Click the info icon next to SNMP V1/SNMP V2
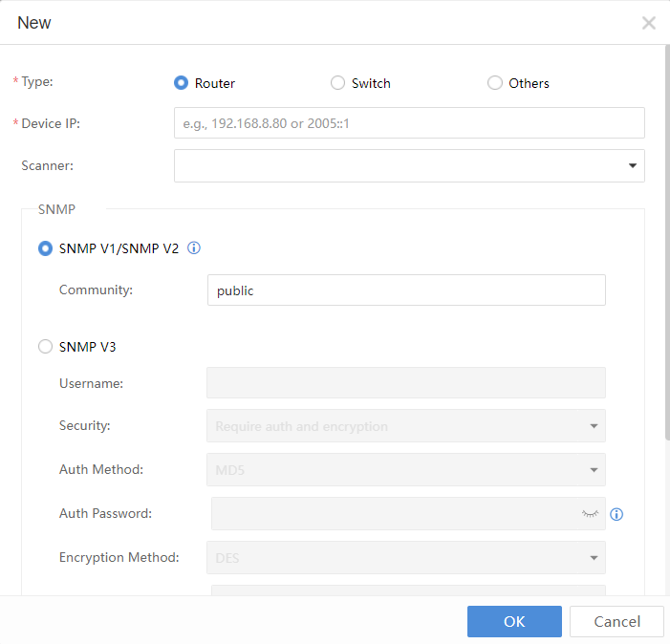 [194, 248]
